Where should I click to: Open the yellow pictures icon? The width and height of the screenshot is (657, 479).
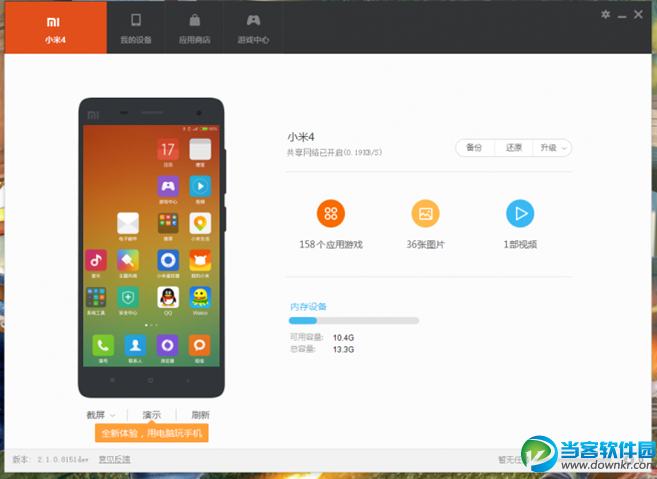coord(425,213)
